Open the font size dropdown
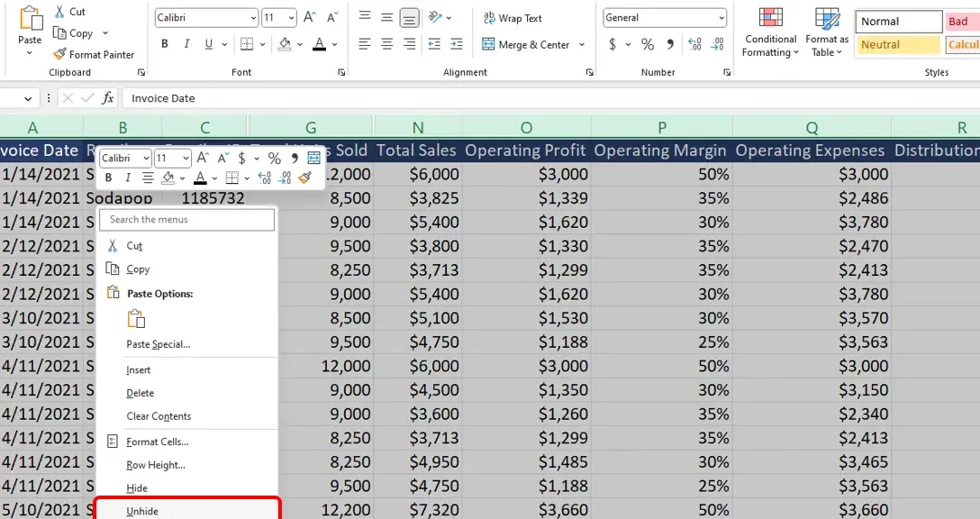Viewport: 980px width, 519px height. pyautogui.click(x=289, y=17)
